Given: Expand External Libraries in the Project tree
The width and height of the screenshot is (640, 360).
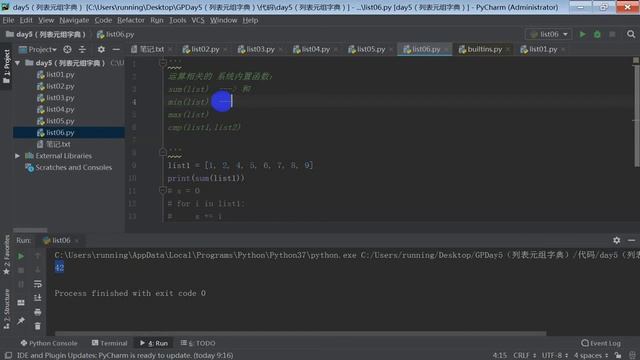Looking at the screenshot, I should [x=18, y=156].
